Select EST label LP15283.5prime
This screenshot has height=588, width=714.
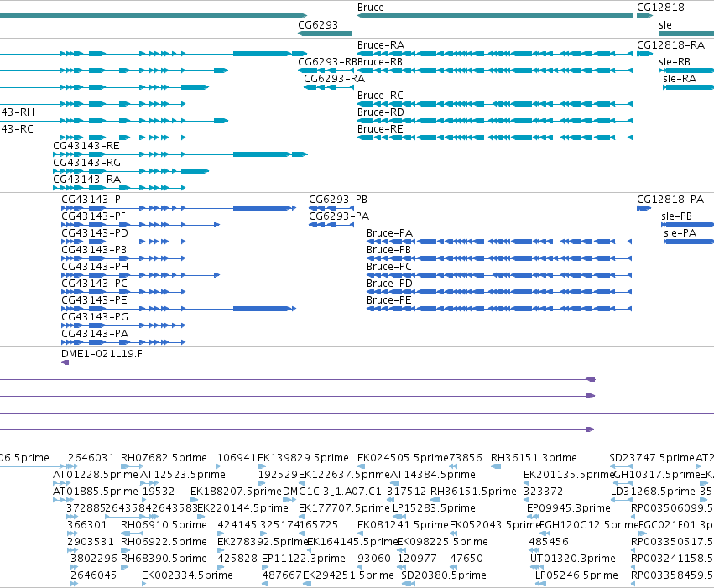click(434, 509)
